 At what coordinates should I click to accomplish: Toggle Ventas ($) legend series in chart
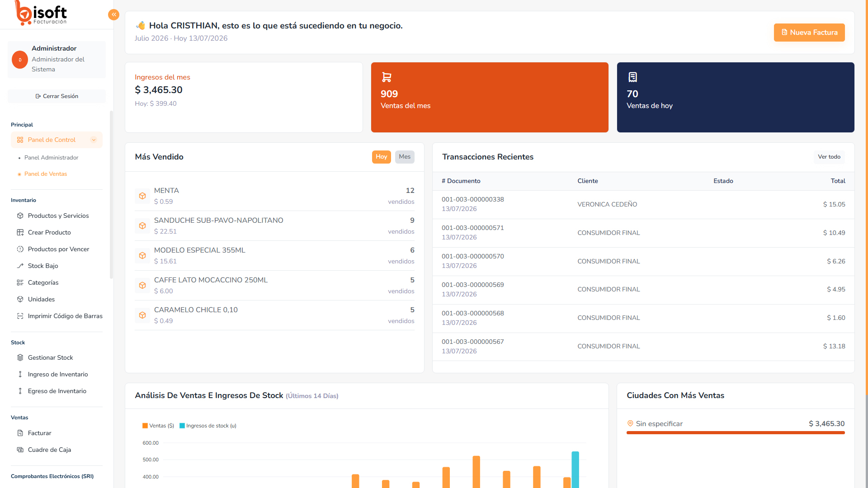click(x=158, y=426)
